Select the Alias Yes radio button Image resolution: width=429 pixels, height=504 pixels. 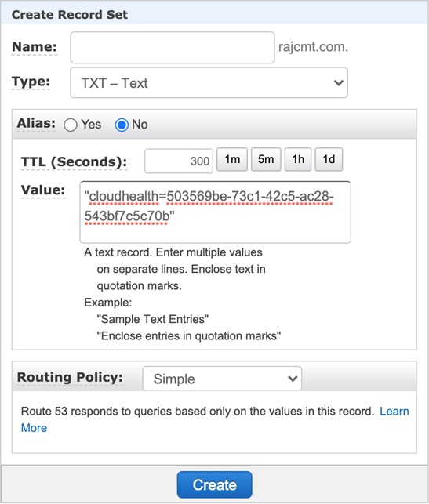(70, 125)
